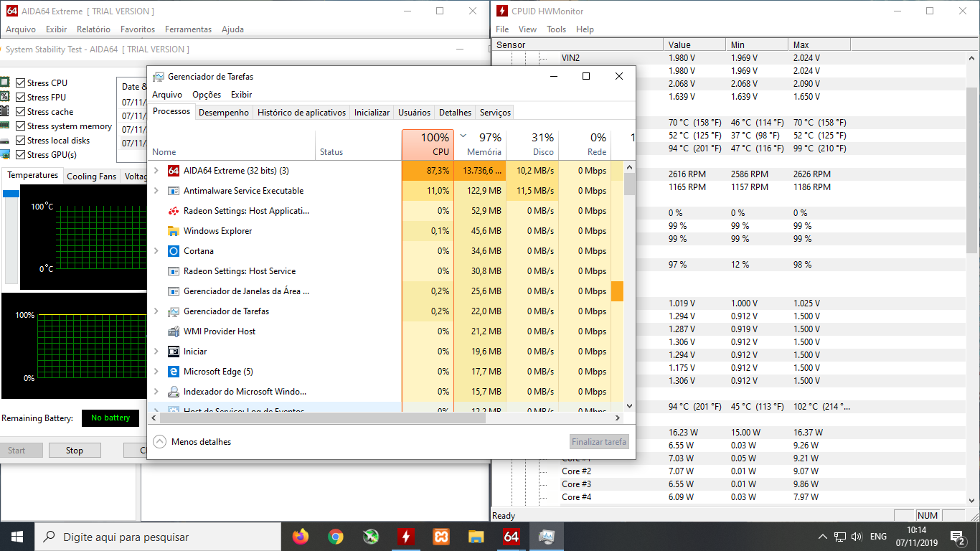Click Task Manager vertical scrollbar down arrow
The height and width of the screenshot is (551, 980).
(629, 406)
